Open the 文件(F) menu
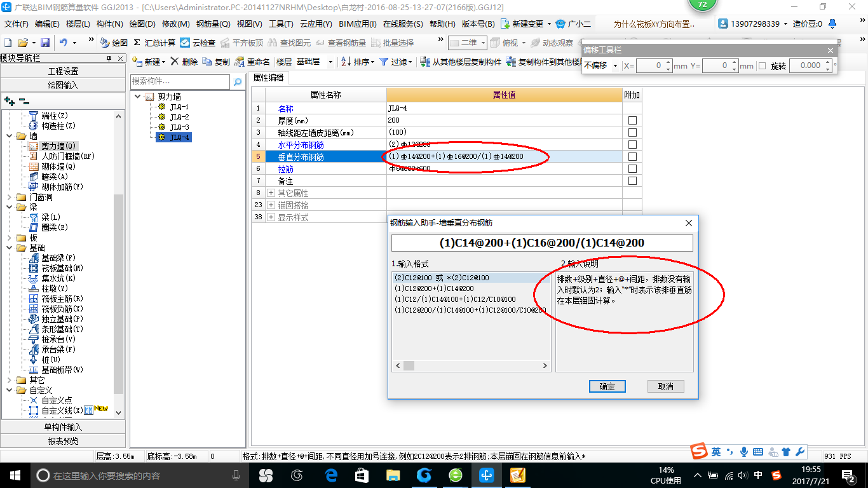 coord(17,24)
